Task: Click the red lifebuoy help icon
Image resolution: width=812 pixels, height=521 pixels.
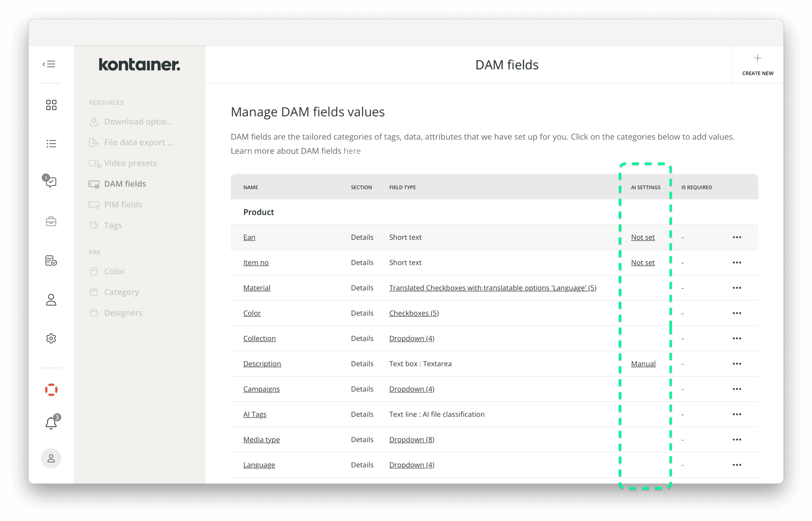Action: (51, 390)
